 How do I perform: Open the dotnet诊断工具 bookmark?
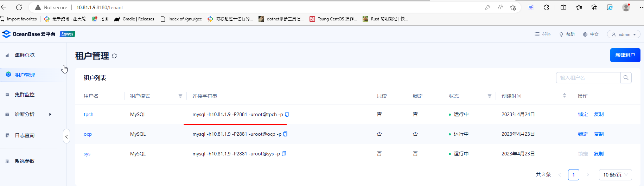click(281, 19)
